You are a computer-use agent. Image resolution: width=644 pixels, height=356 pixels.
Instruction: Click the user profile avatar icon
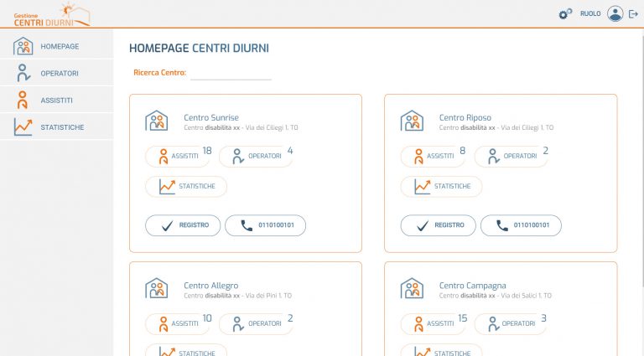coord(615,13)
